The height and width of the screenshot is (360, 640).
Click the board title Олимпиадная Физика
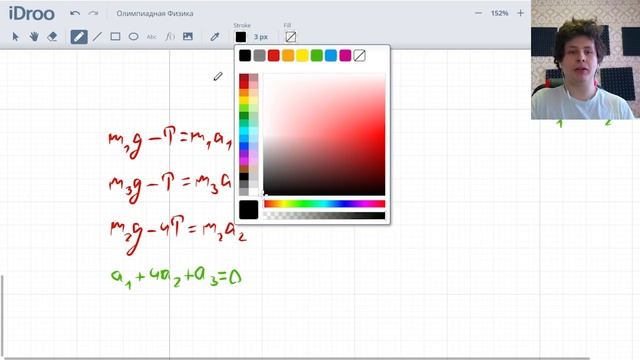(155, 13)
